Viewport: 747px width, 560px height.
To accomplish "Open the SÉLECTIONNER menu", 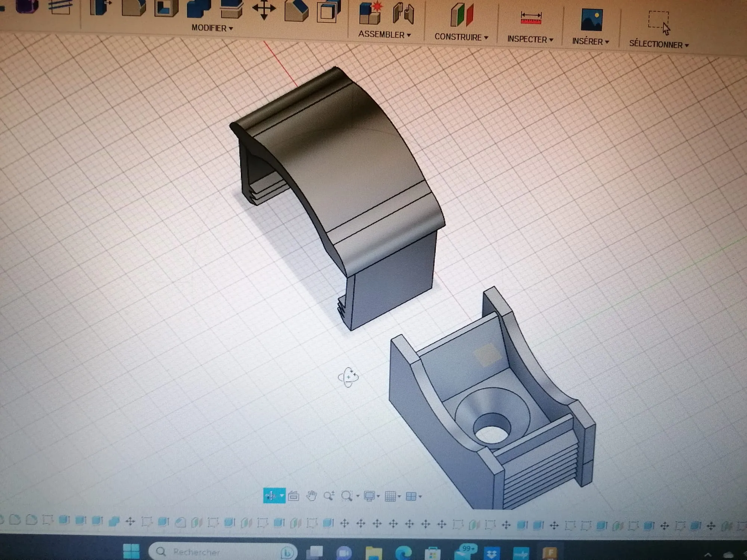I will coord(658,44).
